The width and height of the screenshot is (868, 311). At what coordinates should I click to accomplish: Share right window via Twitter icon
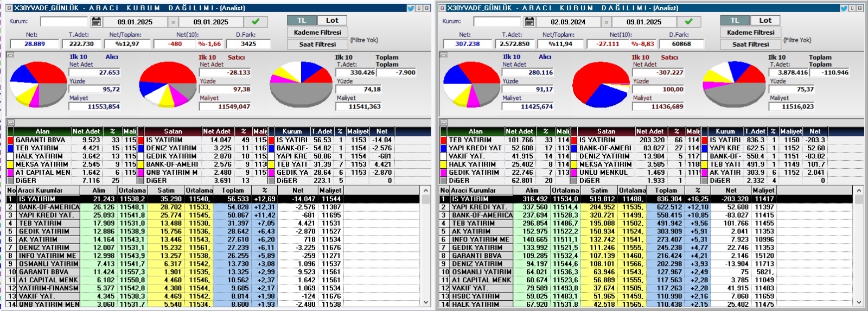(844, 8)
